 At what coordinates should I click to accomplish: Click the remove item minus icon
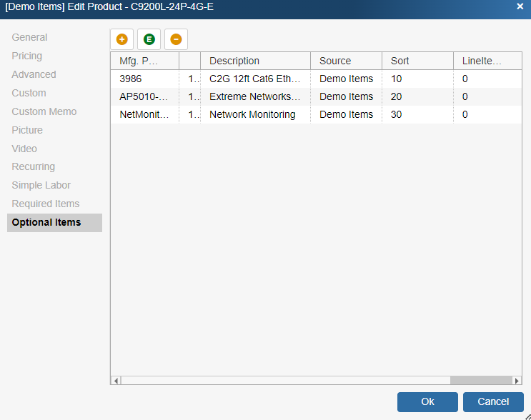click(176, 39)
